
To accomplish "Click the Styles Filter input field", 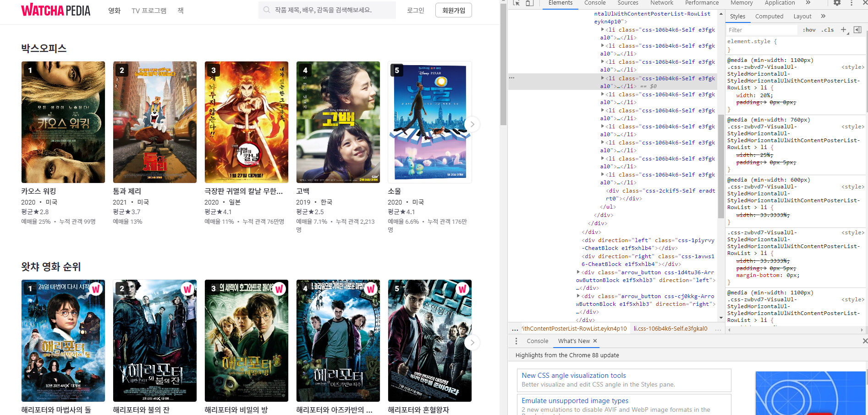I will tap(761, 30).
